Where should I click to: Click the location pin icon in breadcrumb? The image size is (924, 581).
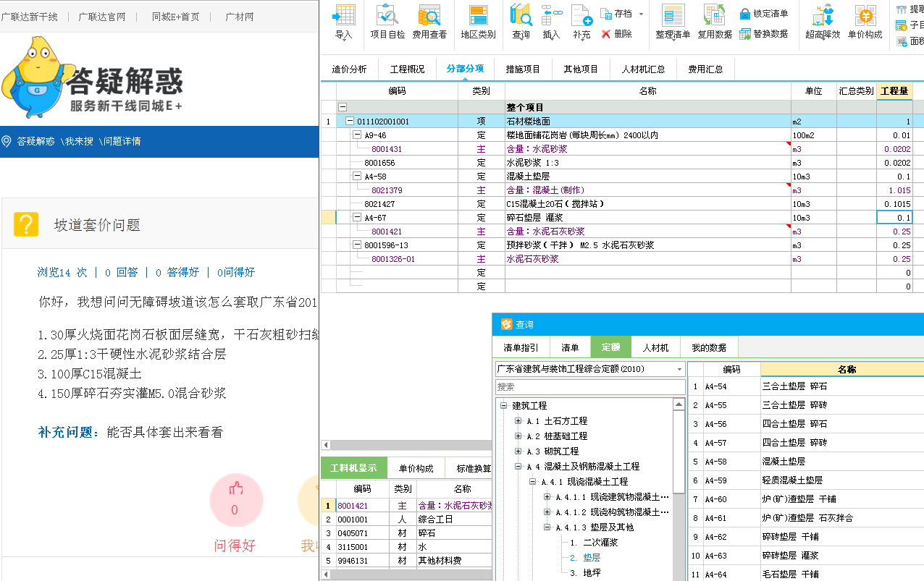(x=7, y=141)
